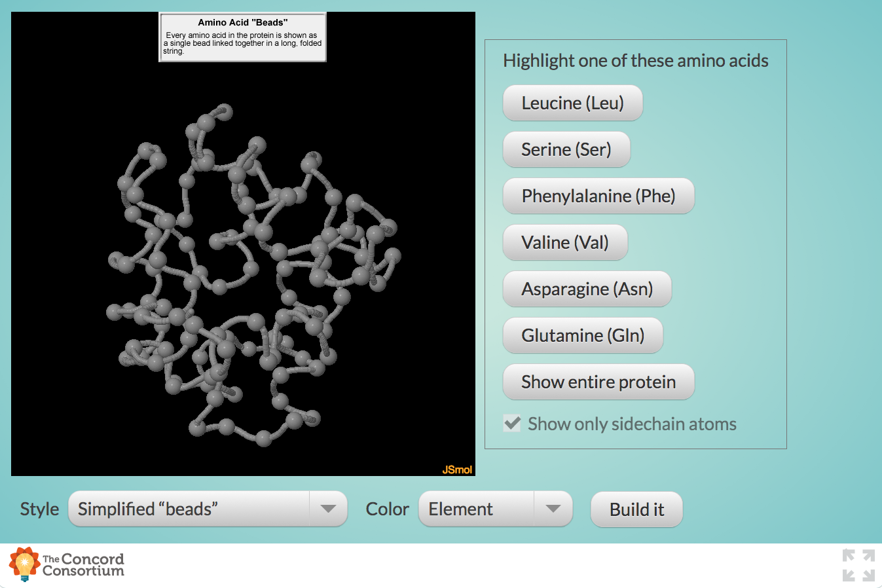Highlight Phenylalanine (Phe) residues
The image size is (882, 588).
pos(598,196)
